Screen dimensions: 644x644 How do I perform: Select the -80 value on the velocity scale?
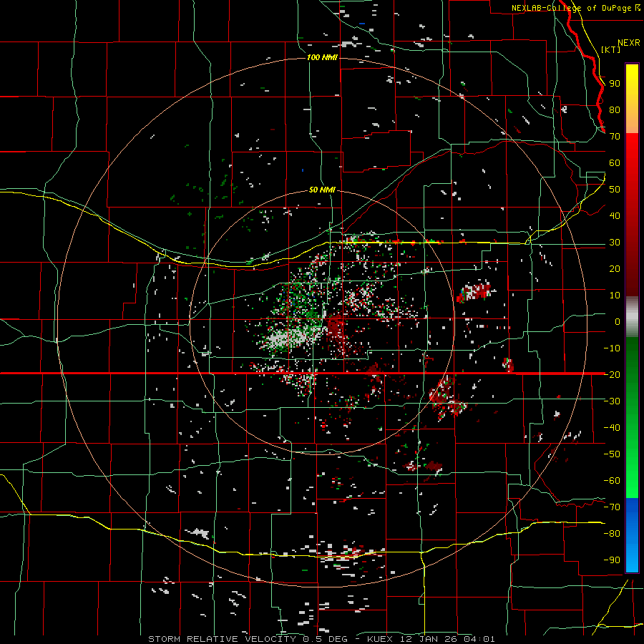click(x=612, y=534)
